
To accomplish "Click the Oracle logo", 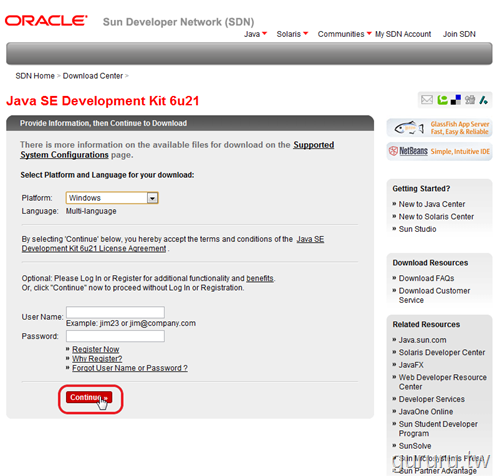I will pos(46,21).
